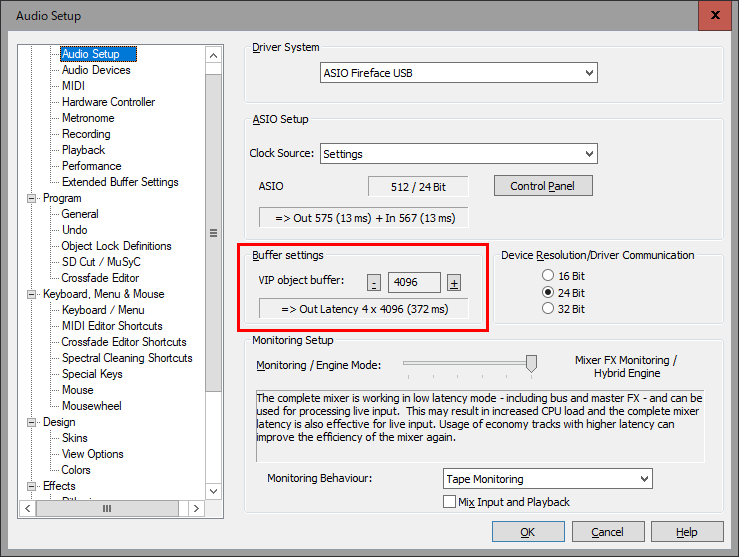Select 32 Bit device resolution
739x557 pixels.
[547, 309]
